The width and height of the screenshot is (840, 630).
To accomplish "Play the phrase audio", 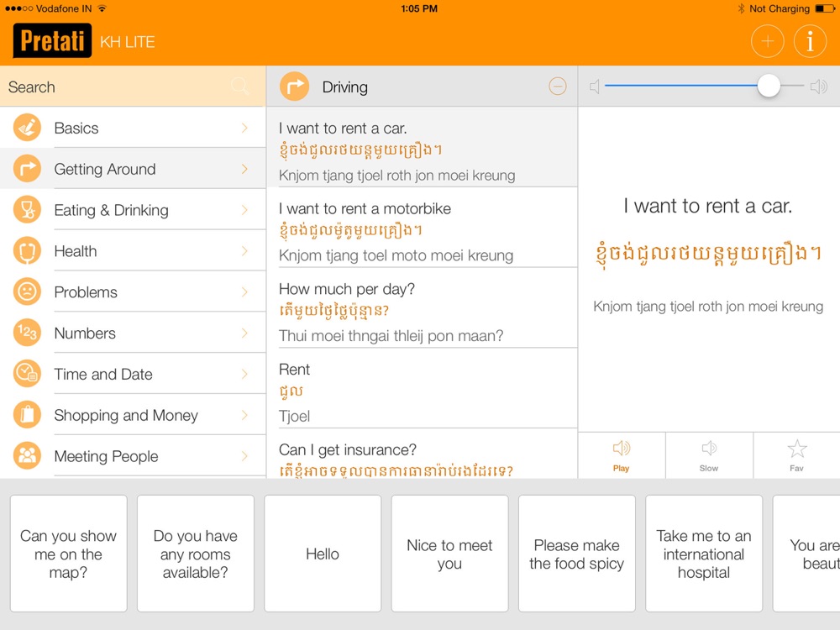I will pyautogui.click(x=622, y=455).
